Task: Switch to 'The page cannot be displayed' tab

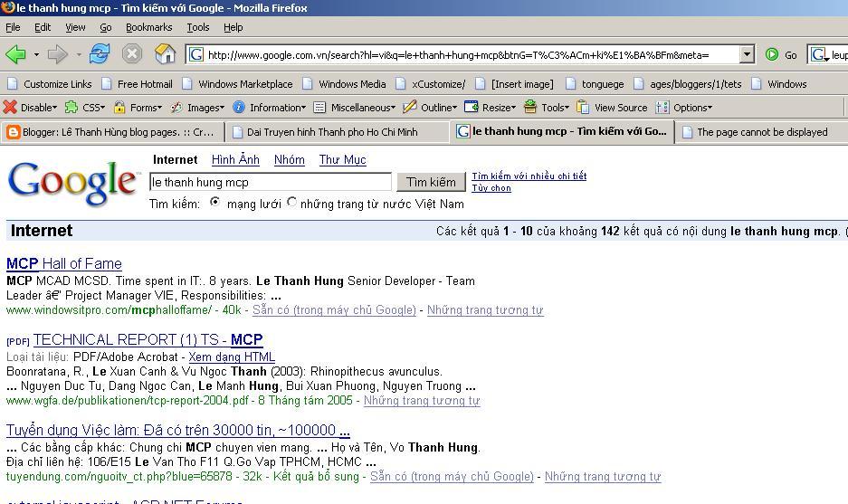Action: pyautogui.click(x=761, y=132)
